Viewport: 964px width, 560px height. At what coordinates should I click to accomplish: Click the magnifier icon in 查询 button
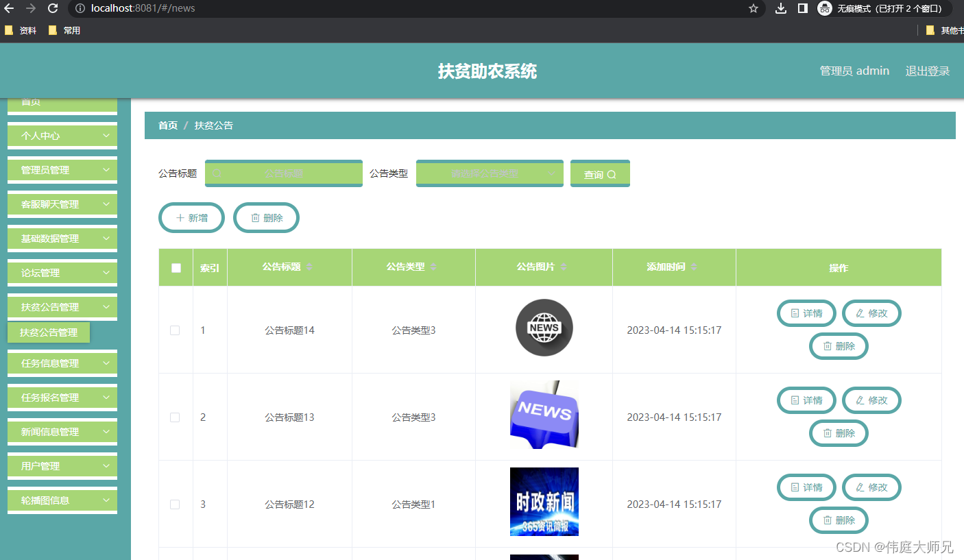coord(612,175)
